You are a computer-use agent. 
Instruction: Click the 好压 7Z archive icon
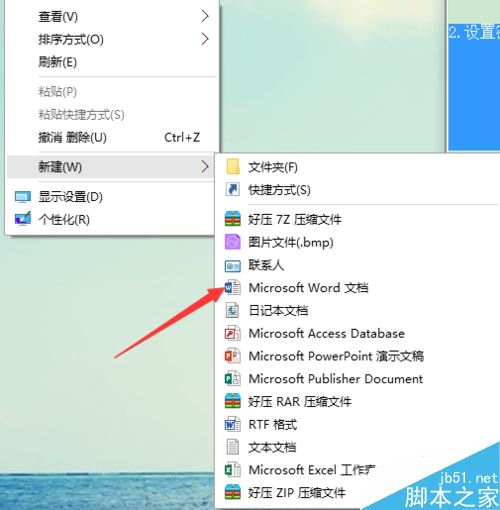click(233, 219)
